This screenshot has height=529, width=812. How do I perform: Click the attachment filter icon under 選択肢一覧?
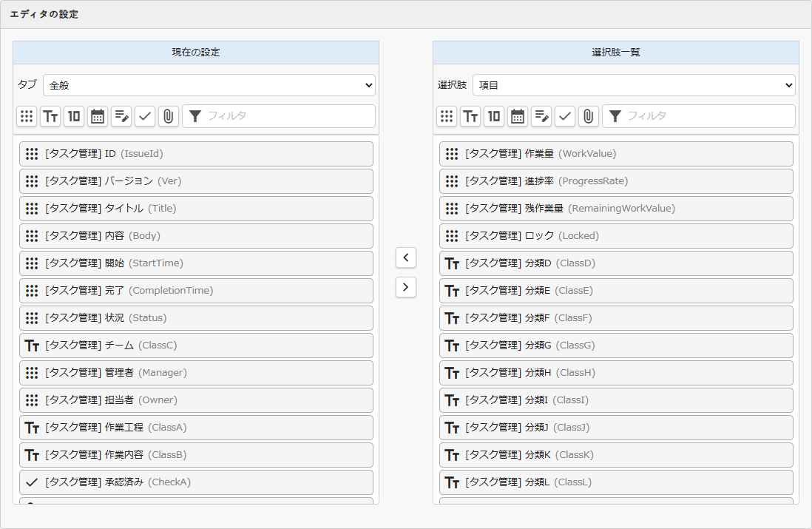tap(588, 116)
